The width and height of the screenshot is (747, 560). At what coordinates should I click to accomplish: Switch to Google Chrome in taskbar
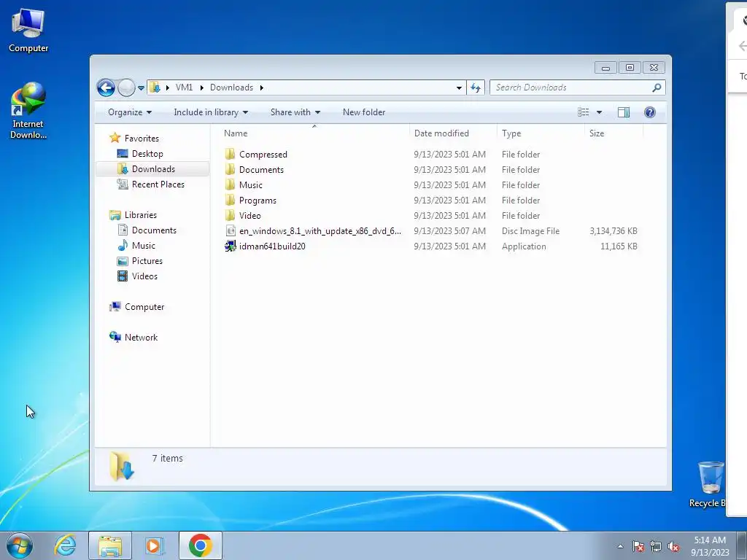200,545
